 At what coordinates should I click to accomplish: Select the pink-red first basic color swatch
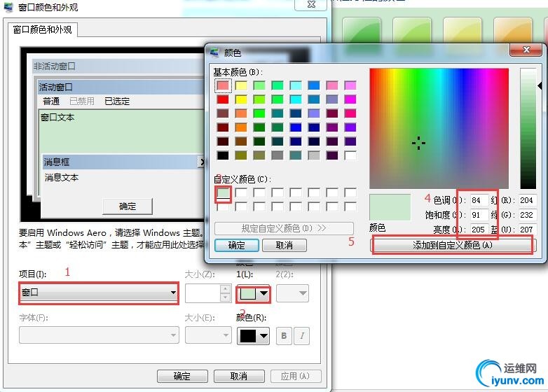point(223,85)
